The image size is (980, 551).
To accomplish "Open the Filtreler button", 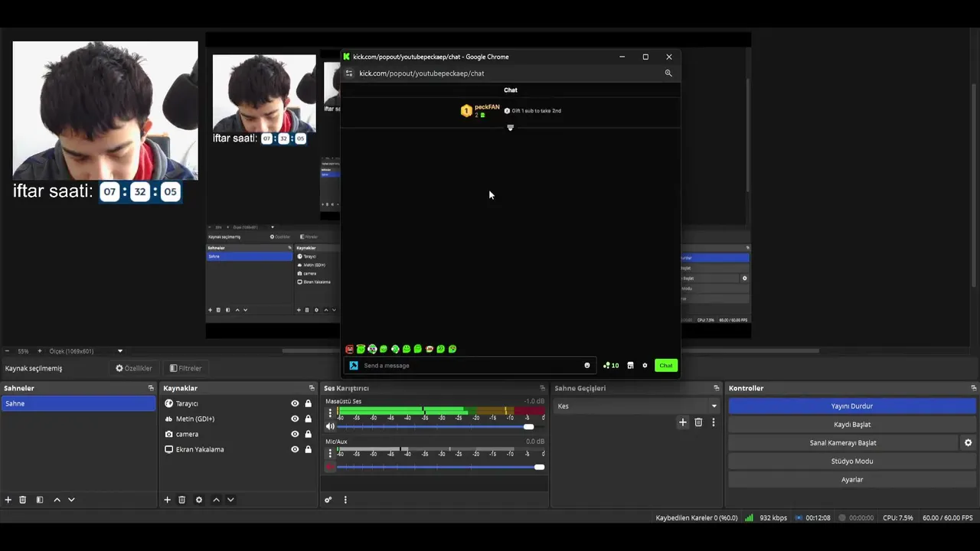I will coord(186,368).
